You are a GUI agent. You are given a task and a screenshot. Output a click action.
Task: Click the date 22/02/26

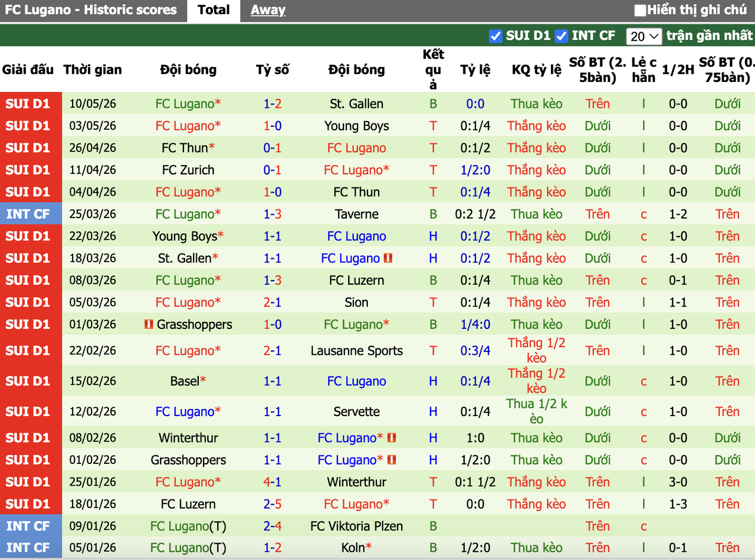point(93,351)
